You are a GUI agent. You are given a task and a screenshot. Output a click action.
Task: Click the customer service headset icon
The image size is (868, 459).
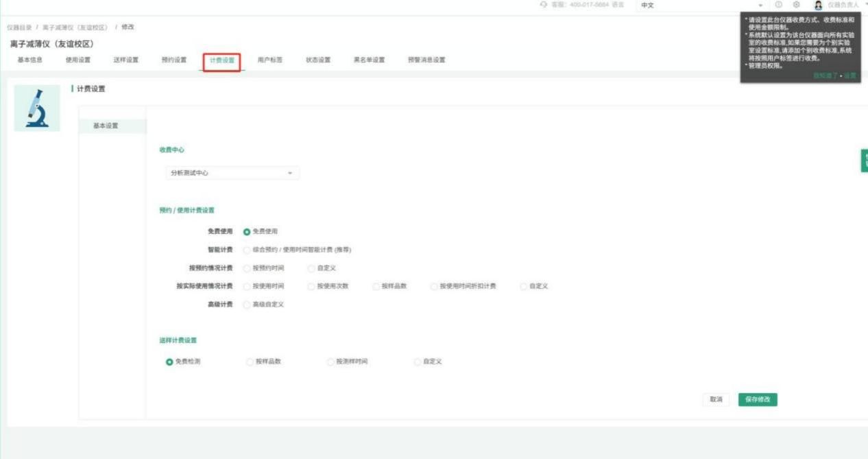544,5
